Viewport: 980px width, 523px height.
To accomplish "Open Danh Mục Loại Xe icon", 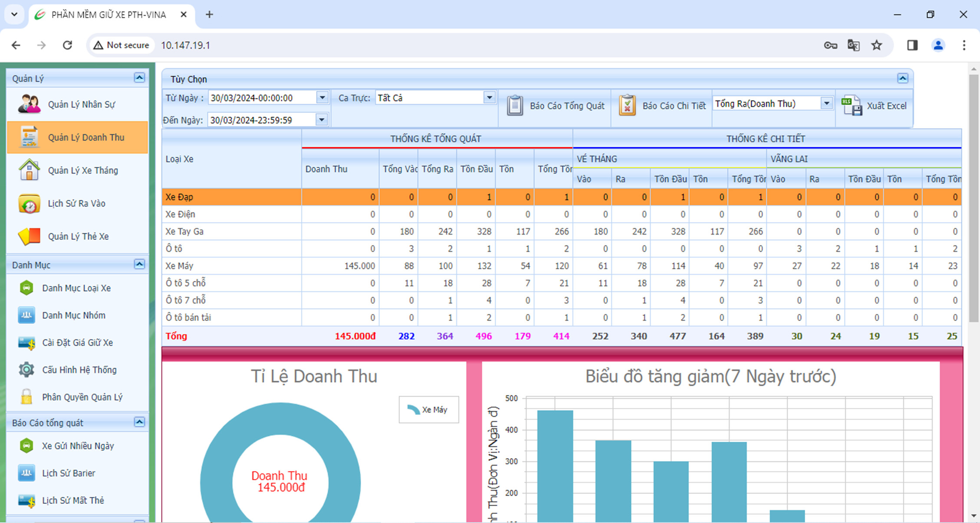I will pos(26,288).
